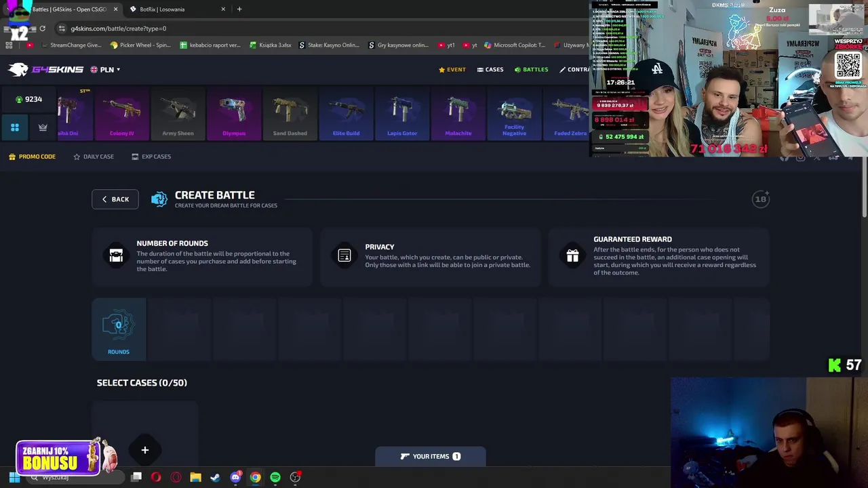Open the PROMO CODE link
The width and height of the screenshot is (868, 488).
click(32, 157)
